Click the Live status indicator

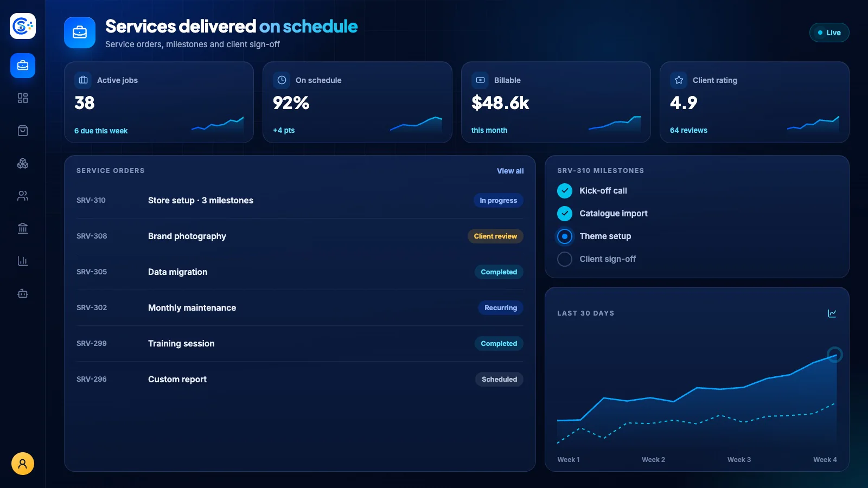(x=829, y=33)
